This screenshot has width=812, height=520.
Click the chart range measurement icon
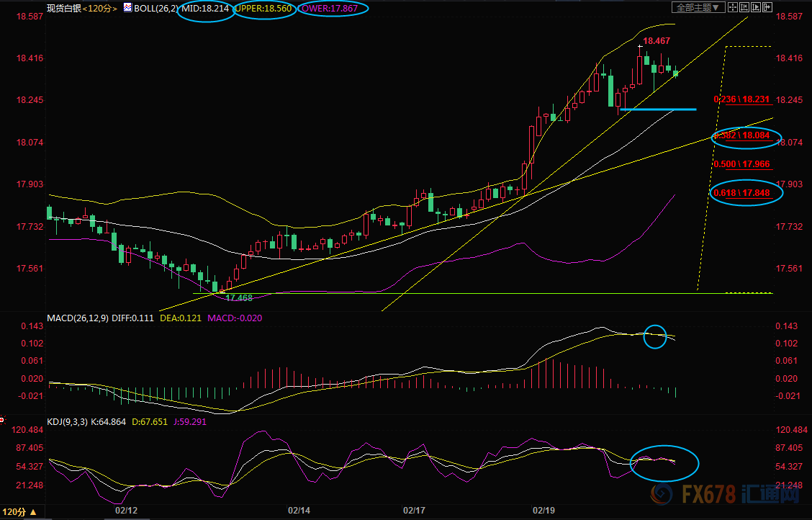[744, 7]
